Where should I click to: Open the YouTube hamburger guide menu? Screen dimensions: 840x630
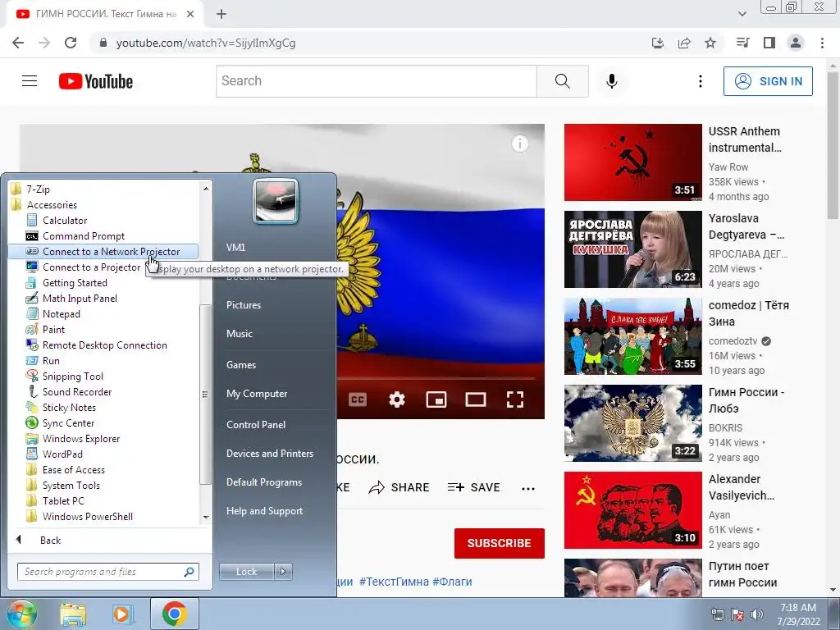pyautogui.click(x=30, y=81)
